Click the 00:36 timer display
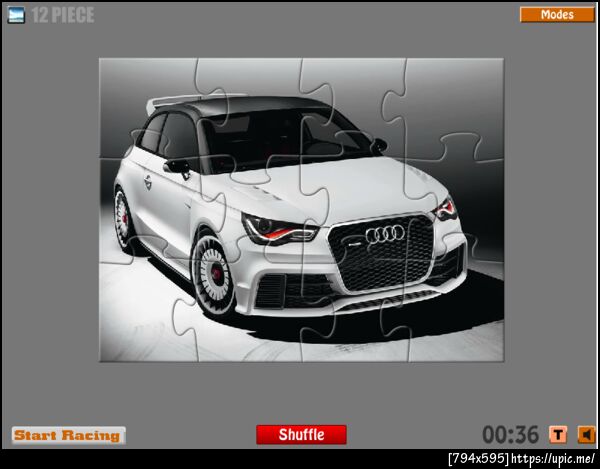This screenshot has height=469, width=600. [x=510, y=435]
